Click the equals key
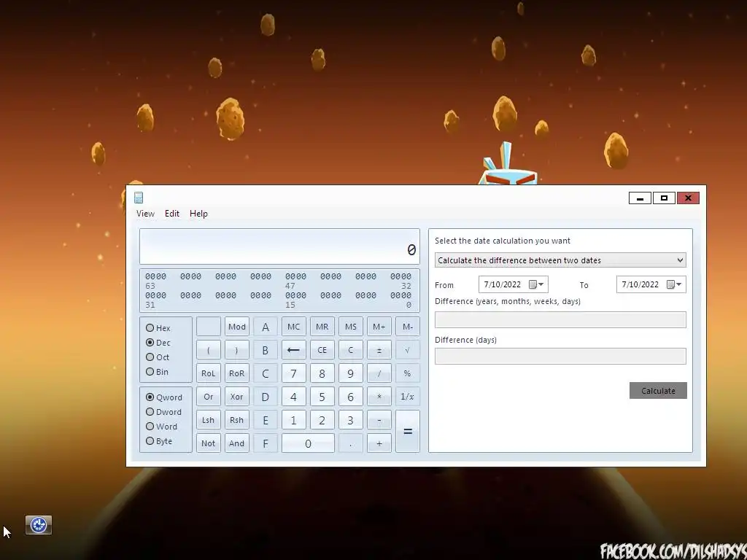 click(407, 432)
